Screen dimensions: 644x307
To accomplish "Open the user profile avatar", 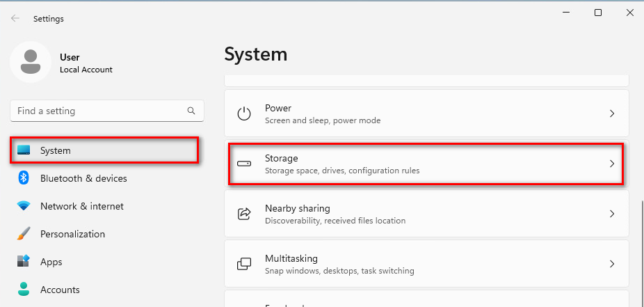I will pos(31,62).
